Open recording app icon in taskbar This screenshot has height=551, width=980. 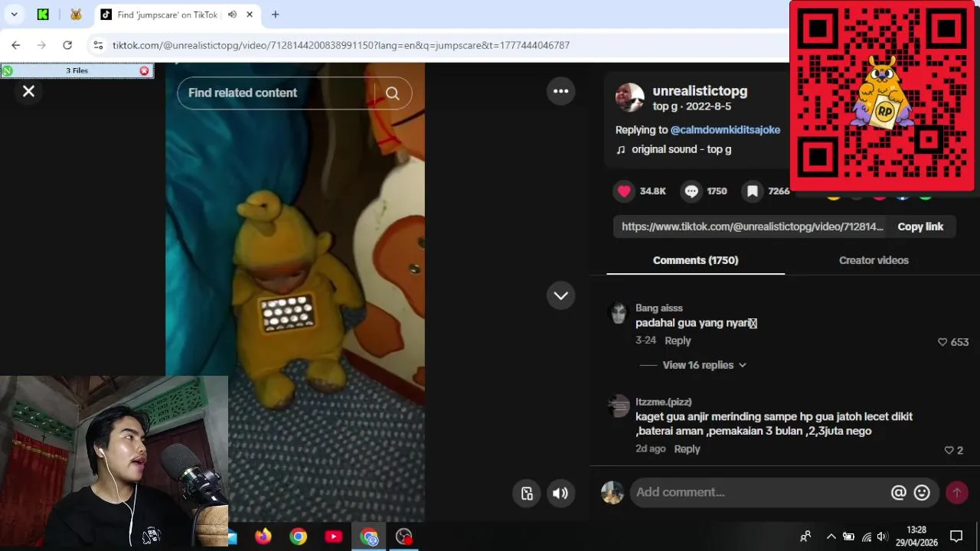(x=404, y=536)
